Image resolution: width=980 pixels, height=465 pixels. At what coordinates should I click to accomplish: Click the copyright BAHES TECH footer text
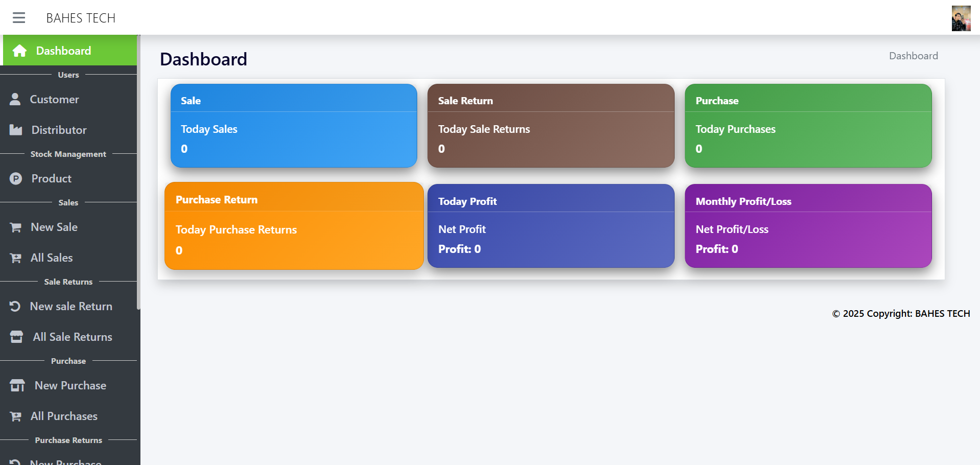[x=901, y=313]
